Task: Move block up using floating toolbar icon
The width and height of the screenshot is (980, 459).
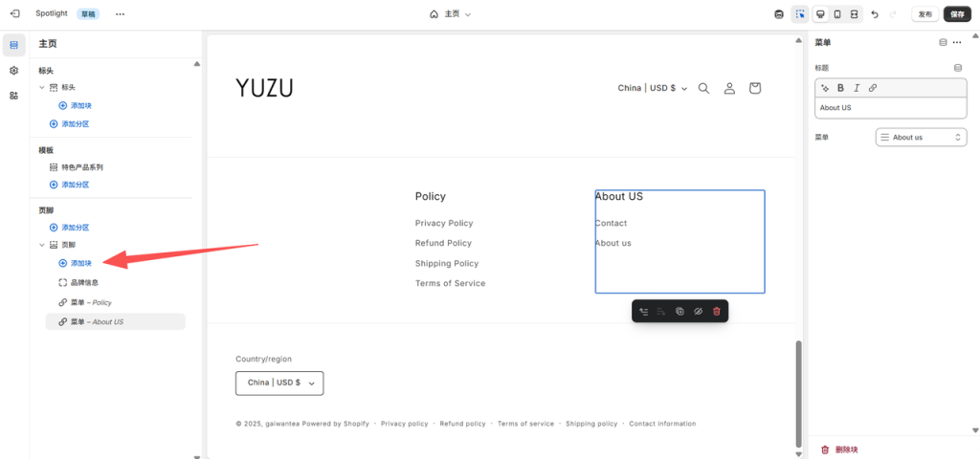Action: (643, 312)
